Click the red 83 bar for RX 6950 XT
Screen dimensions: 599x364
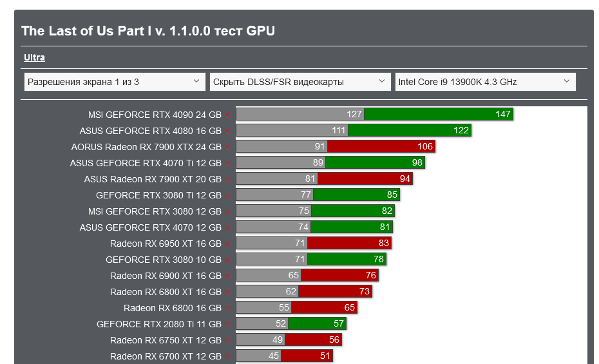350,243
